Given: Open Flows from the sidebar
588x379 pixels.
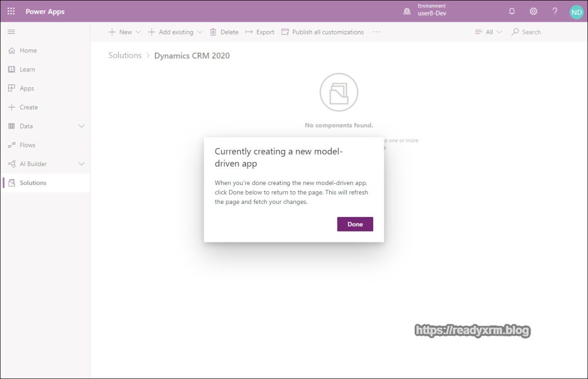Looking at the screenshot, I should [x=27, y=145].
